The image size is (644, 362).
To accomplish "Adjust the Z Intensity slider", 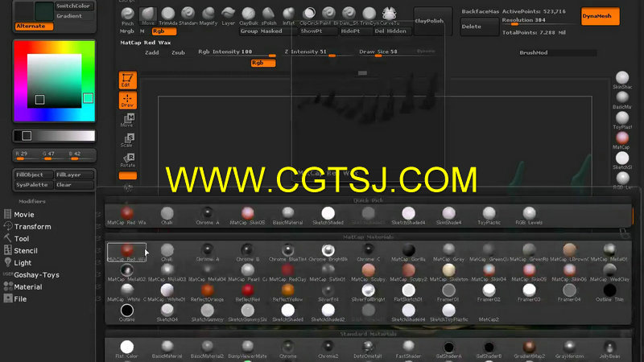I will pos(317,52).
